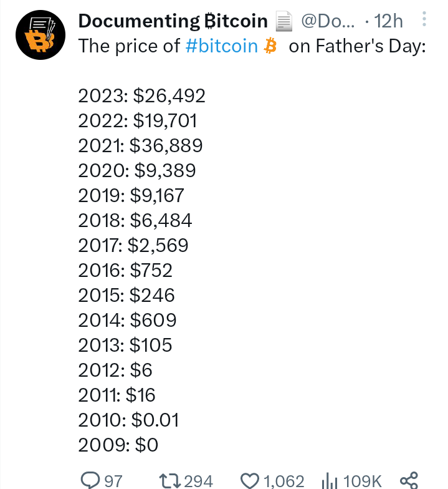This screenshot has width=448, height=489.
Task: Click the 97 replies count
Action: pos(113,481)
